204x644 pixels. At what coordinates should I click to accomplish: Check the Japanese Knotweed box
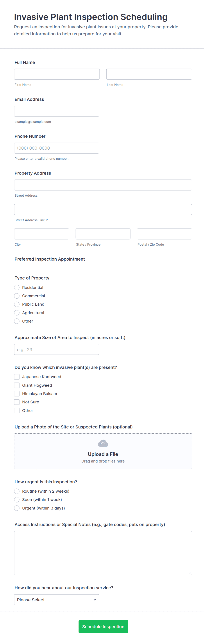[x=17, y=377]
